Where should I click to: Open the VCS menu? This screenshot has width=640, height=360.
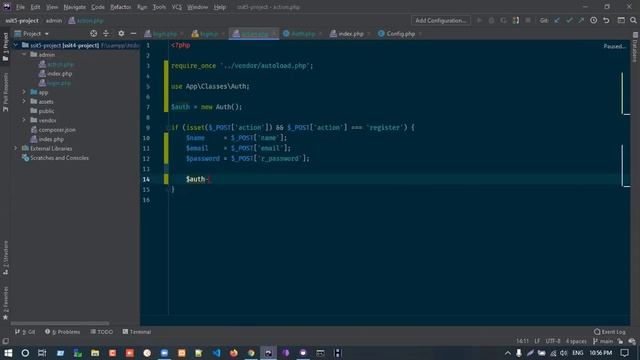click(x=176, y=7)
